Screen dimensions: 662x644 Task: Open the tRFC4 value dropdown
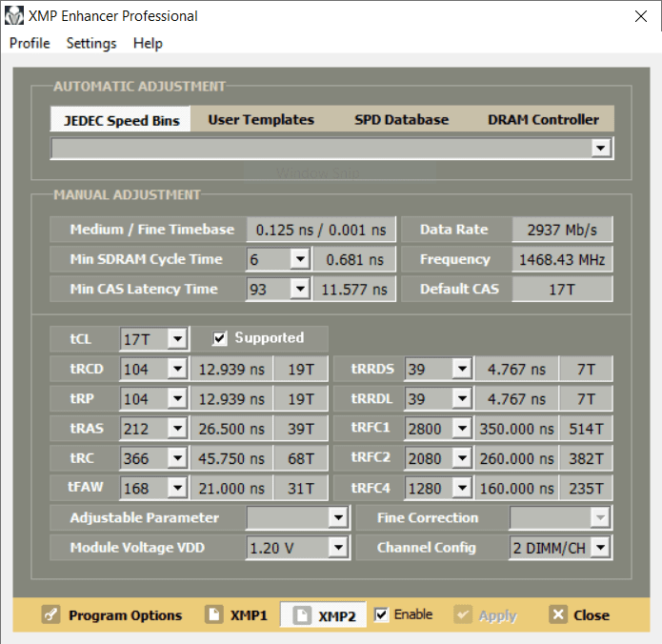point(462,488)
